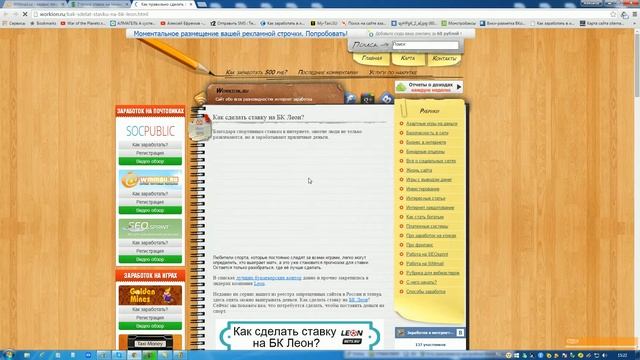
Task: Switch to the second browser tab
Action: [x=100, y=4]
